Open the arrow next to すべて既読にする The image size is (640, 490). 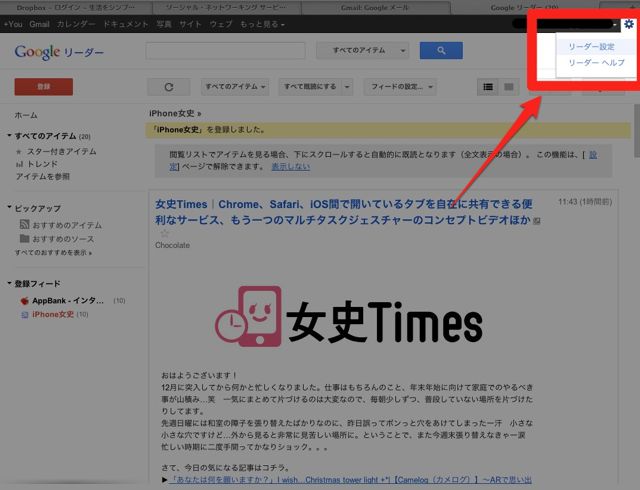[347, 87]
